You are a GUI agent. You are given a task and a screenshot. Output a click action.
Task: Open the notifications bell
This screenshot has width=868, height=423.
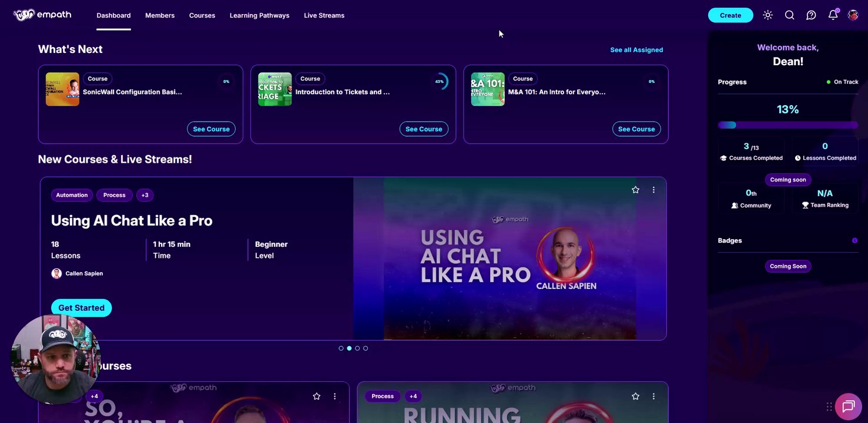(833, 15)
